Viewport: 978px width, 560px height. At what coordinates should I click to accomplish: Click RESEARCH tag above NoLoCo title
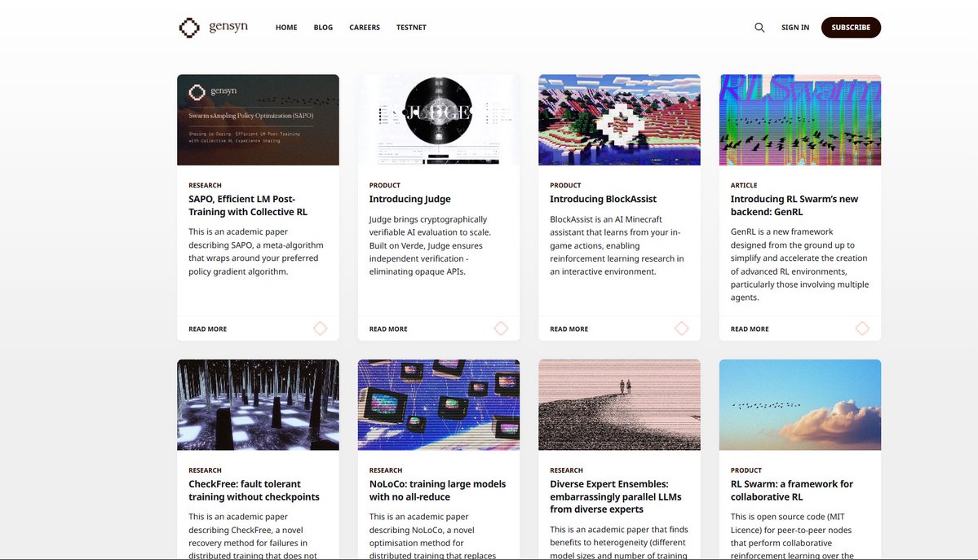click(386, 470)
